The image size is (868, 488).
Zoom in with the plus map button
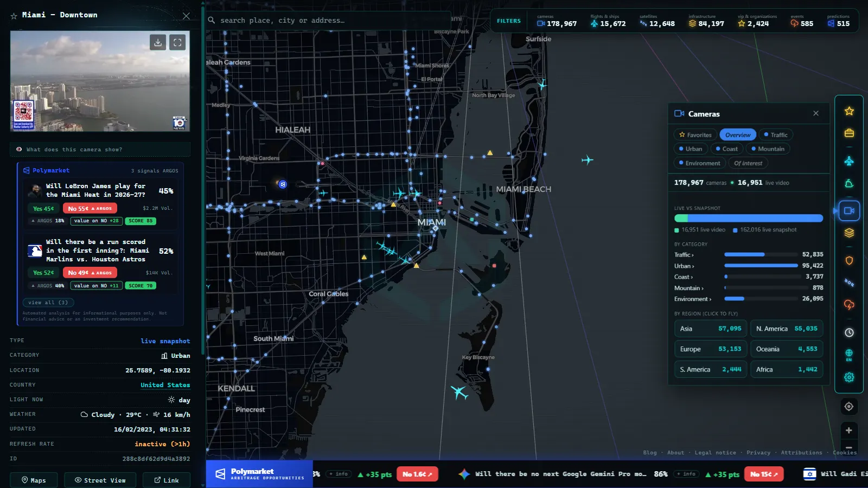(x=849, y=431)
